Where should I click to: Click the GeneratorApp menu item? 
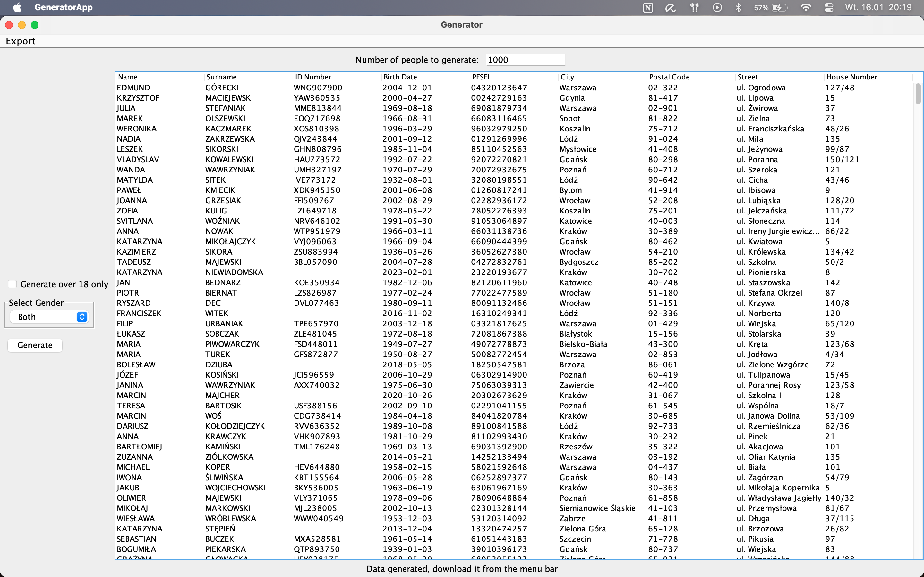coord(64,7)
